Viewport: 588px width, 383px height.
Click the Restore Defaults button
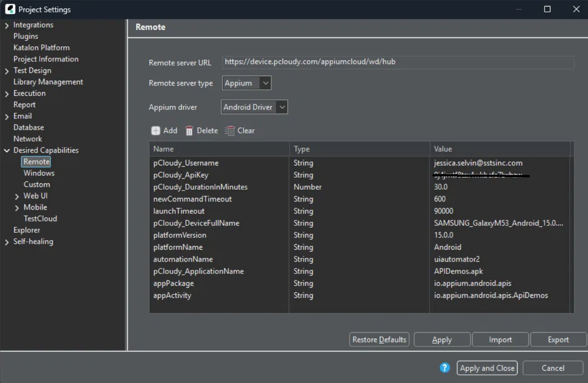[x=379, y=339]
